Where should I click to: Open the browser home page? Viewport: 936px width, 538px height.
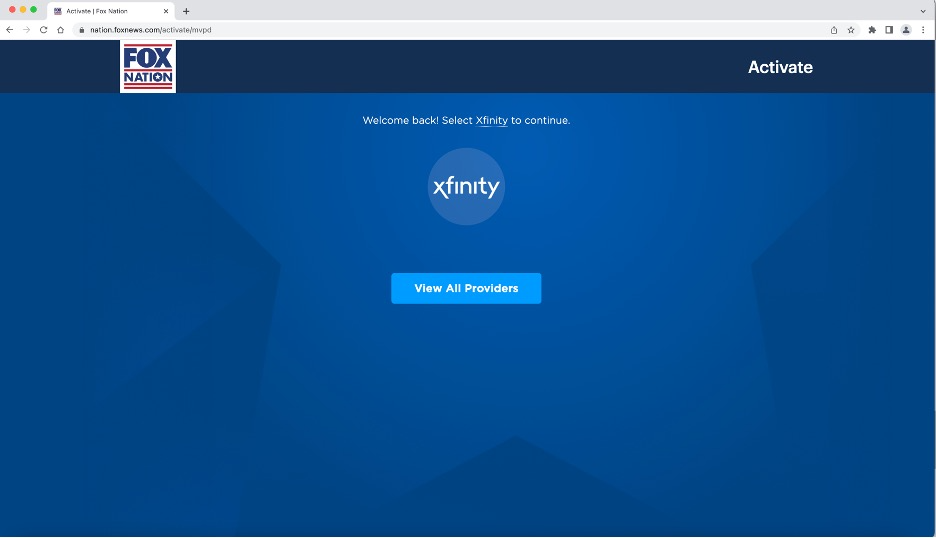60,30
